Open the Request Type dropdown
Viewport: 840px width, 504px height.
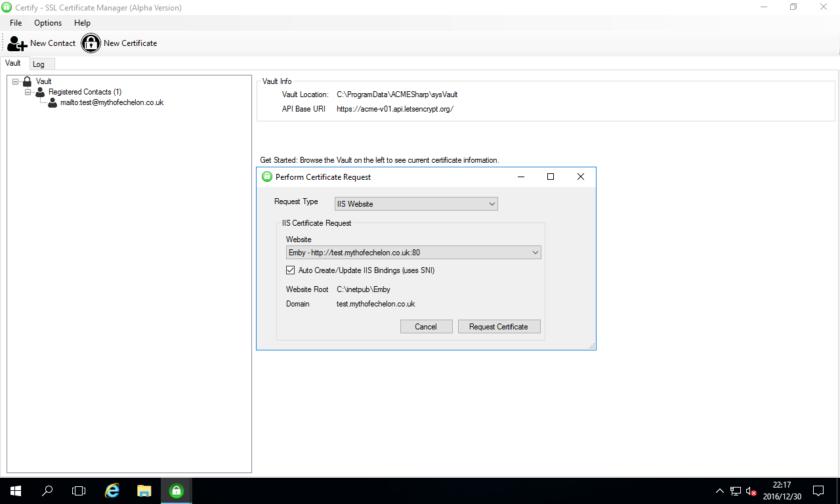click(x=416, y=204)
